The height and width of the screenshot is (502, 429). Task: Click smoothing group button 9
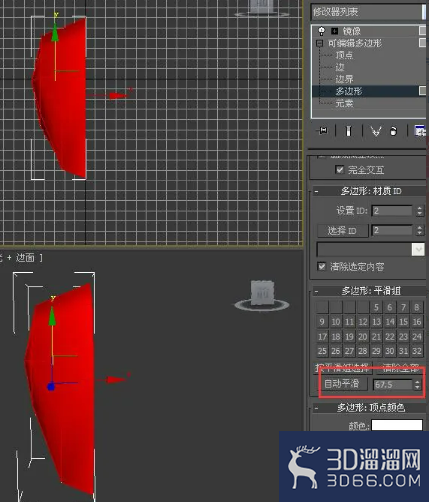coord(322,322)
